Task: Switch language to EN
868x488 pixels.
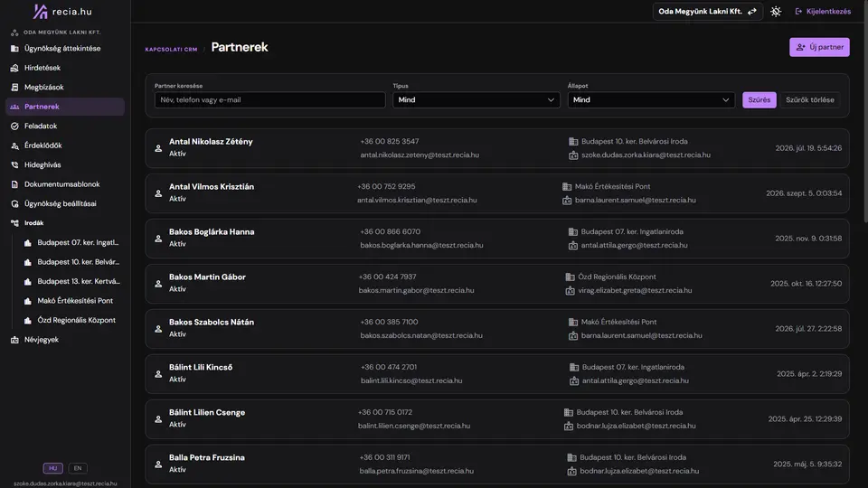Action: 78,468
